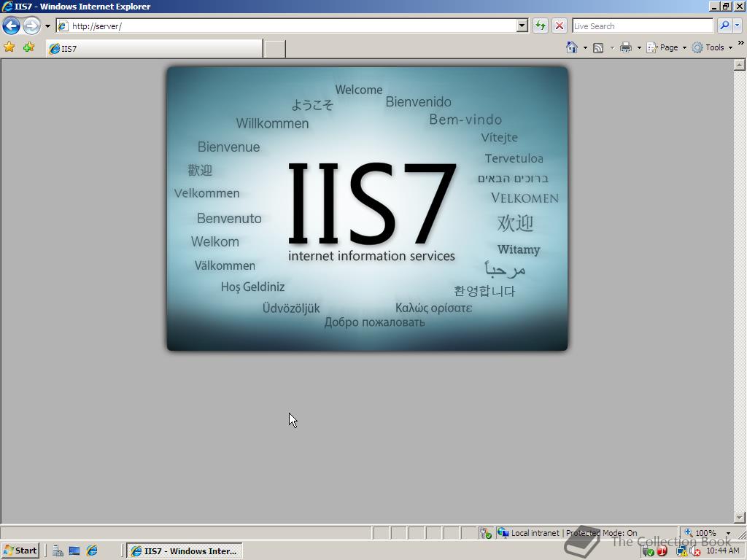The height and width of the screenshot is (560, 747).
Task: Click the 10:44 AM system clock
Action: click(x=723, y=551)
